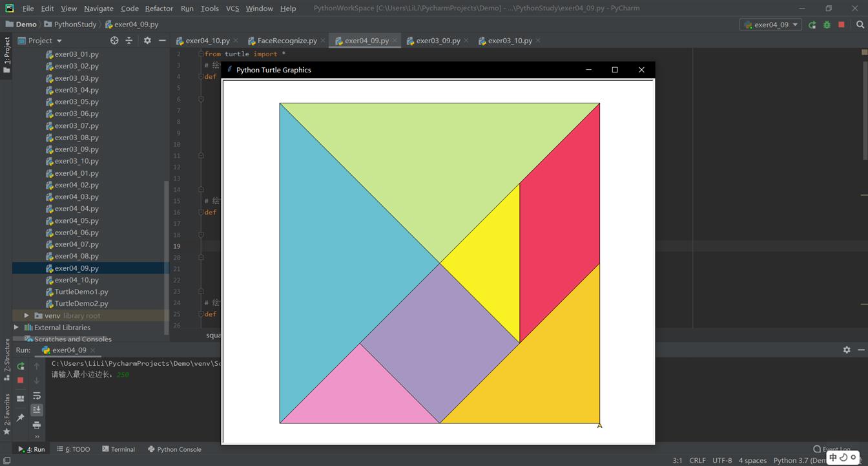The height and width of the screenshot is (466, 868).
Task: Open Project panel settings gear
Action: 147,40
